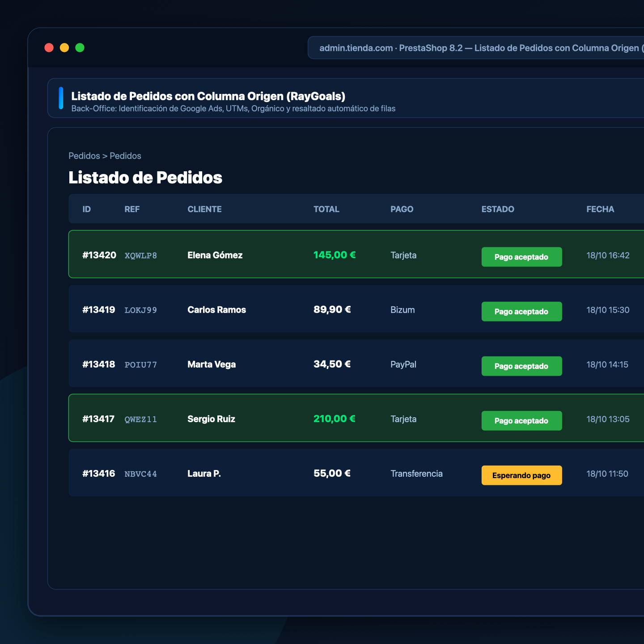Click customer Marta Vega
Viewport: 644px width, 644px height.
212,364
